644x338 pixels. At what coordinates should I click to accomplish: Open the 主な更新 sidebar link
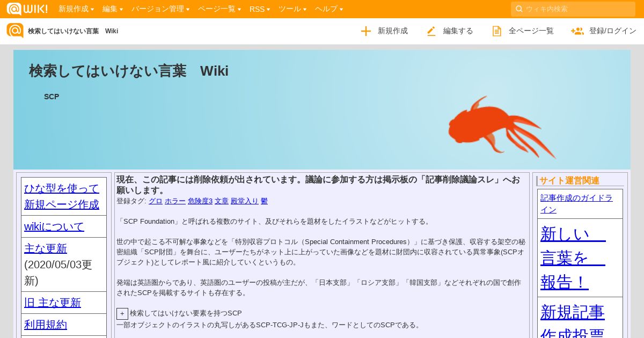46,248
